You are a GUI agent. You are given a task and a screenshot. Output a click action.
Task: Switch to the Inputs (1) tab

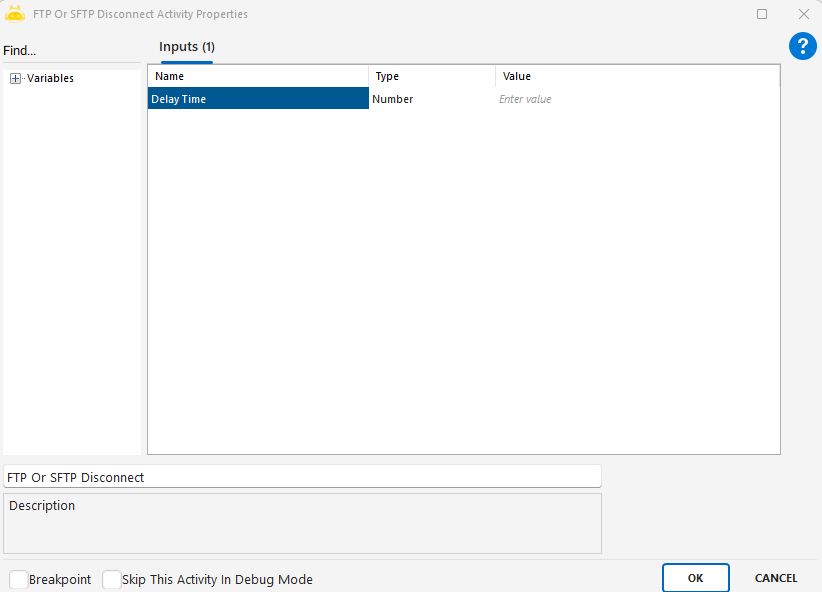[x=187, y=47]
